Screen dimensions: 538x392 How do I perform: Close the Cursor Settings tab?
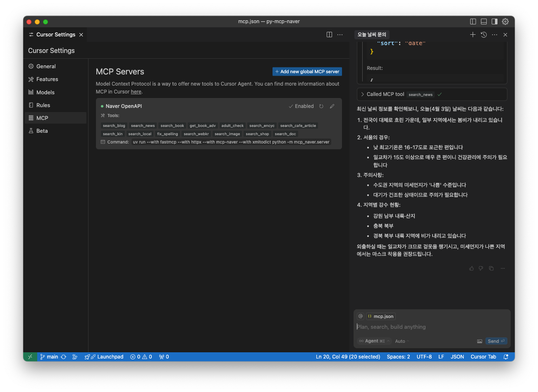81,35
